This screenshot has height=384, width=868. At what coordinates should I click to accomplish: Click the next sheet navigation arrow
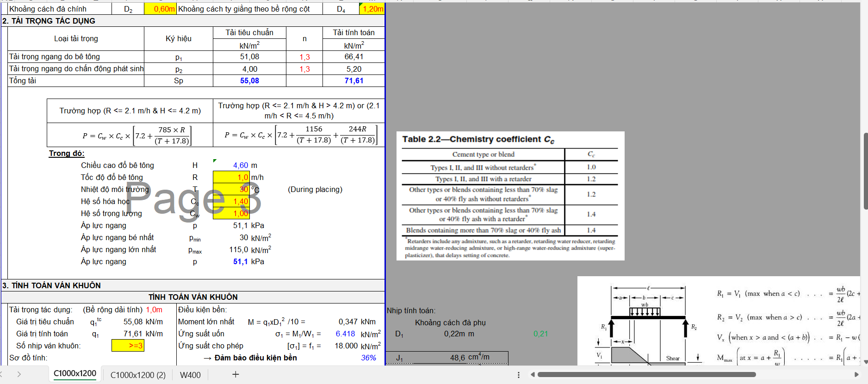click(19, 374)
